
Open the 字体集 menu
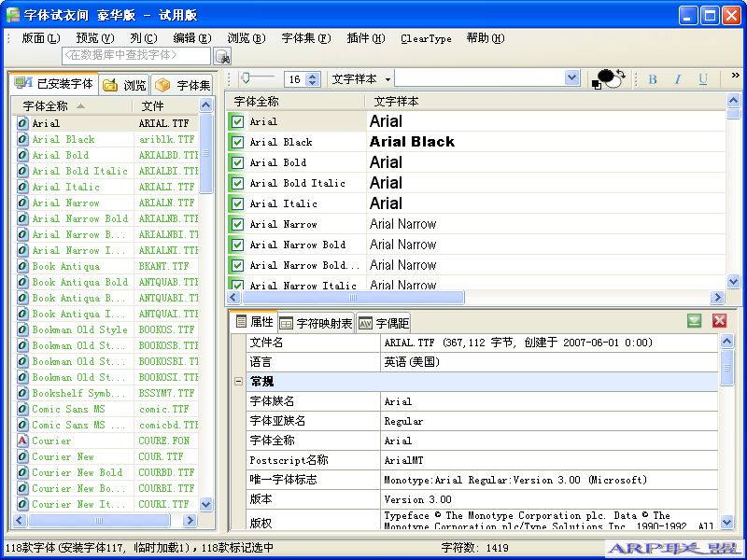tap(305, 38)
